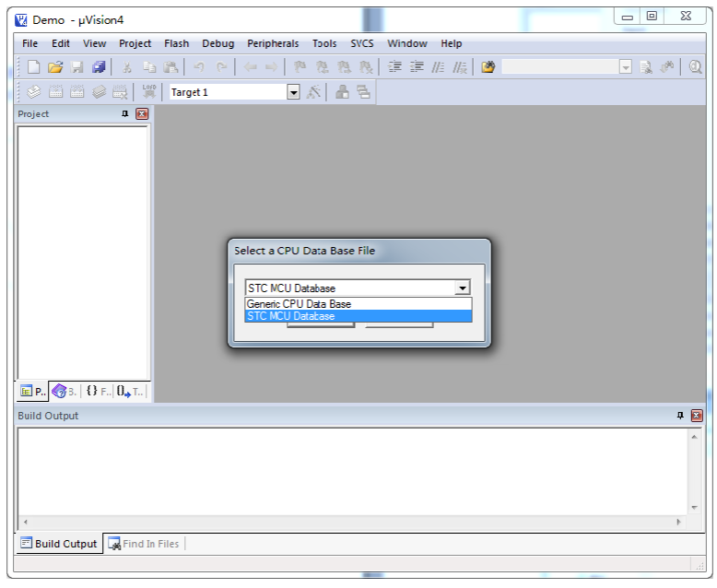Click the Undo arrow icon
Image resolution: width=717 pixels, height=588 pixels.
click(x=199, y=67)
